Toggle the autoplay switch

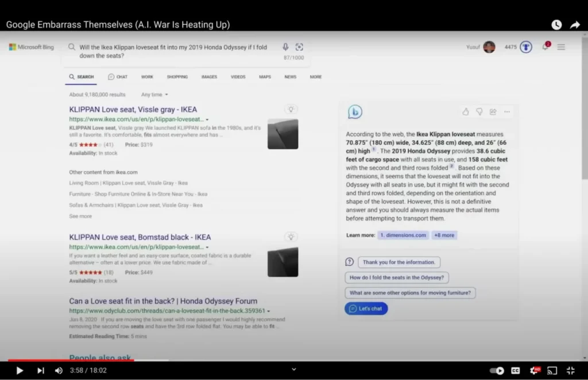497,371
